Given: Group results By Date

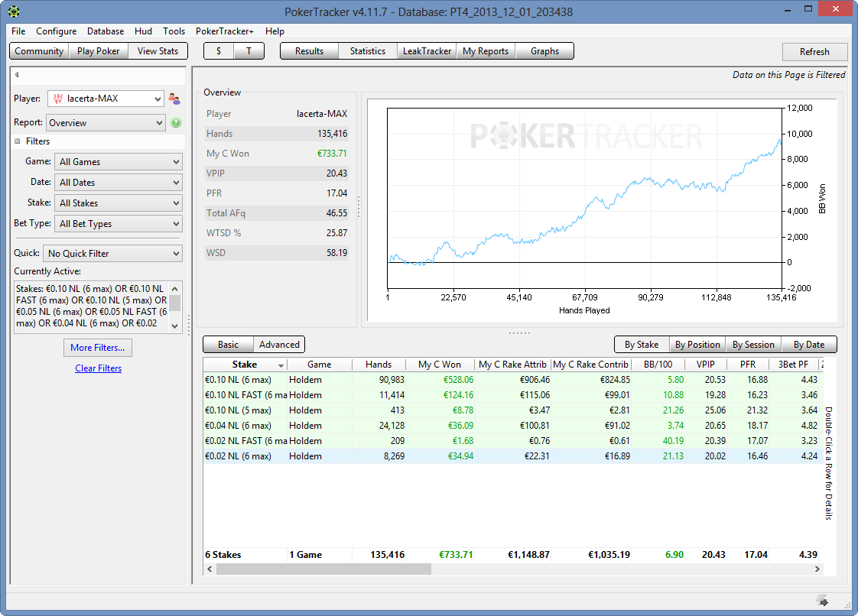Looking at the screenshot, I should (x=809, y=345).
